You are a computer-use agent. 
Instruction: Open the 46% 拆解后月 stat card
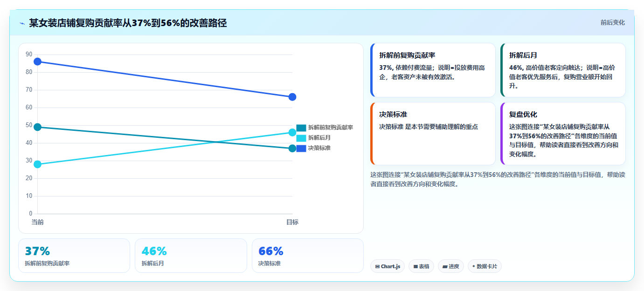coord(191,256)
